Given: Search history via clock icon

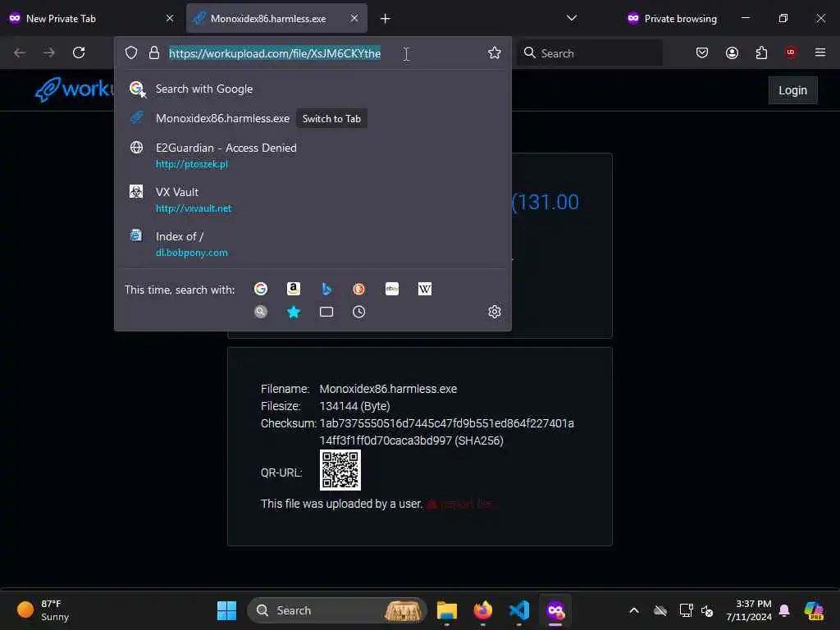Looking at the screenshot, I should point(359,312).
